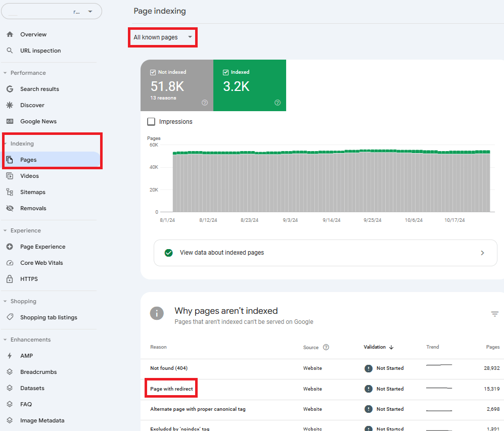Click the help icon next to Source column

click(326, 347)
